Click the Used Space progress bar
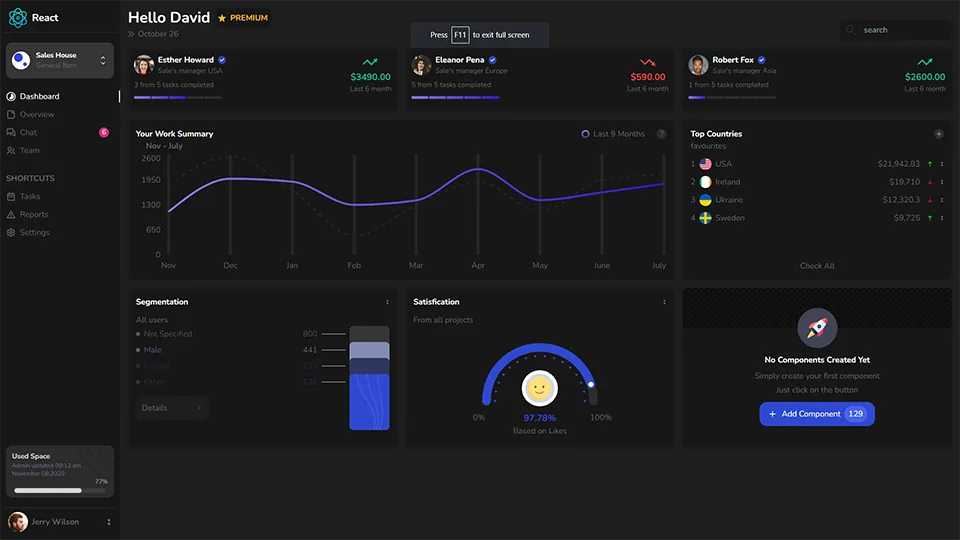960x540 pixels. point(61,490)
